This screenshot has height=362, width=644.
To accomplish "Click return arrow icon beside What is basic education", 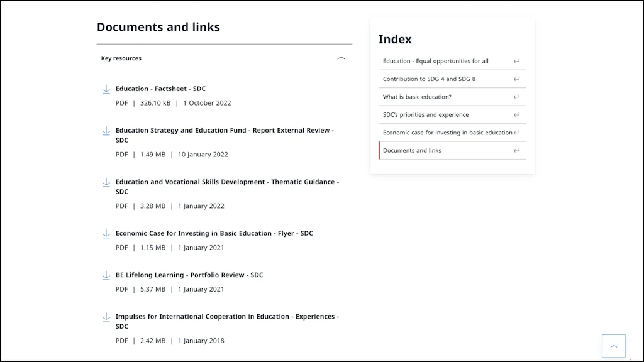I will (x=517, y=97).
